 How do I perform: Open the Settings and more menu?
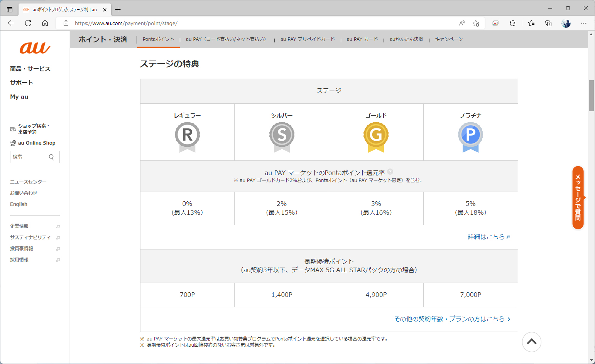tap(584, 23)
